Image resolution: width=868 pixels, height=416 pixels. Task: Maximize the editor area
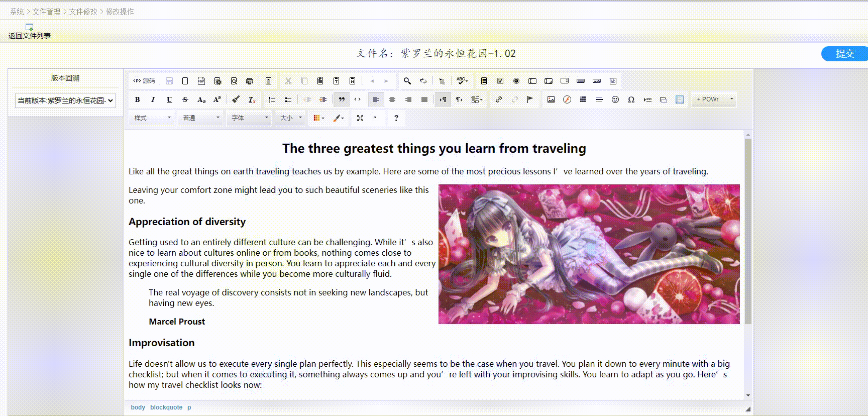(x=360, y=118)
